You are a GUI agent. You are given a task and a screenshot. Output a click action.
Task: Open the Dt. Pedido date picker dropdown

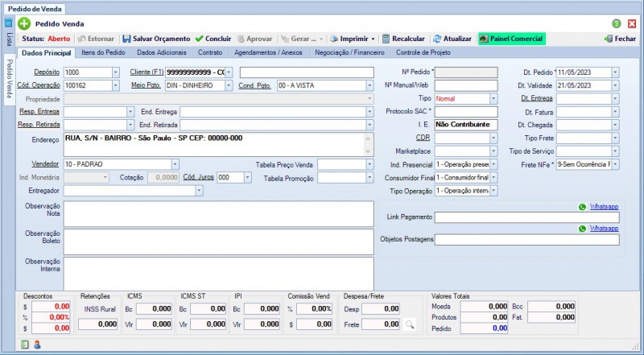click(615, 72)
